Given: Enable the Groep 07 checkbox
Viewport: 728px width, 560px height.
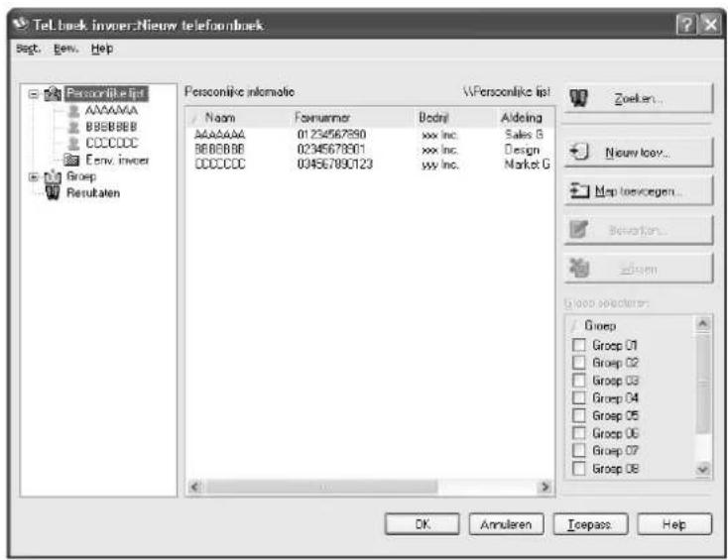Looking at the screenshot, I should coord(579,451).
